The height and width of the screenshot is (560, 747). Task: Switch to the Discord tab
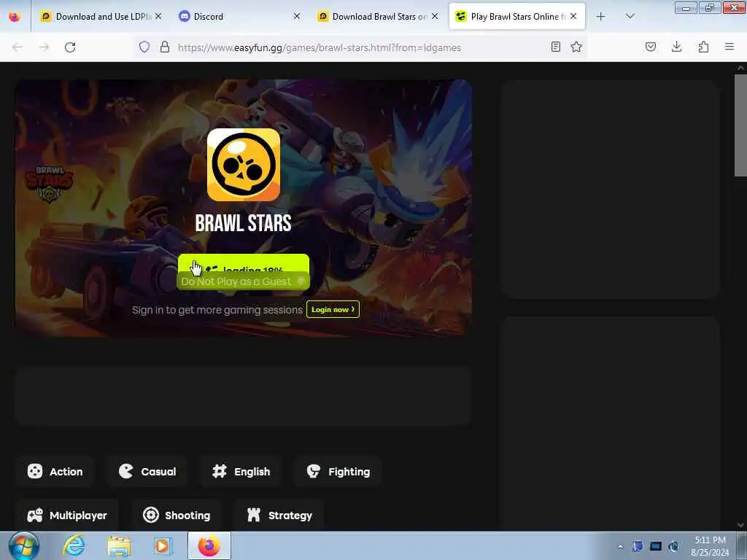(239, 16)
